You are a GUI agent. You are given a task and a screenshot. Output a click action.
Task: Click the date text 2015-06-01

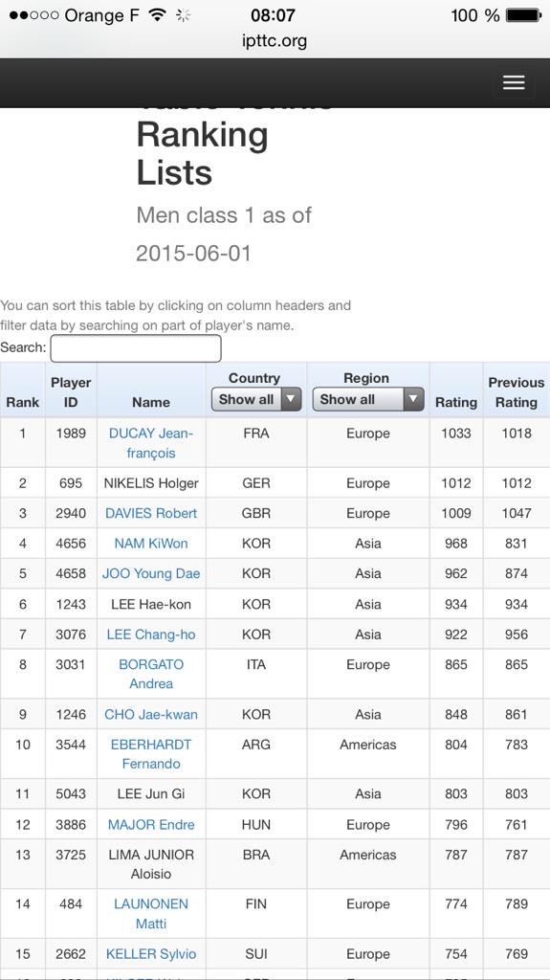click(x=194, y=253)
